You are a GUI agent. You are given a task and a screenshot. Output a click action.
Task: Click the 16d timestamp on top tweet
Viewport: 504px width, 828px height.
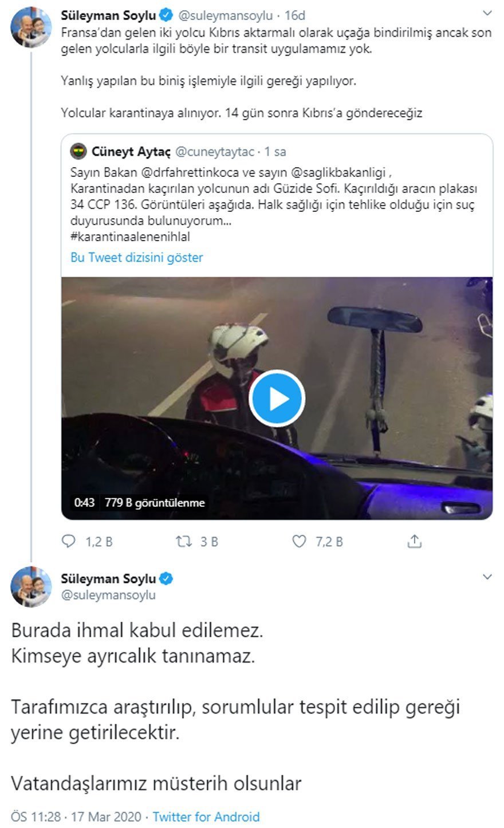[x=295, y=16]
